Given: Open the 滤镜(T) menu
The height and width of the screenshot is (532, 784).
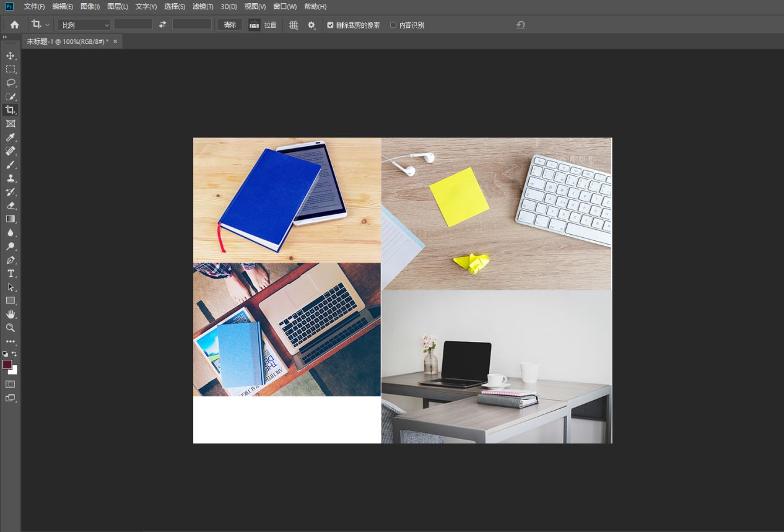Looking at the screenshot, I should (x=203, y=7).
